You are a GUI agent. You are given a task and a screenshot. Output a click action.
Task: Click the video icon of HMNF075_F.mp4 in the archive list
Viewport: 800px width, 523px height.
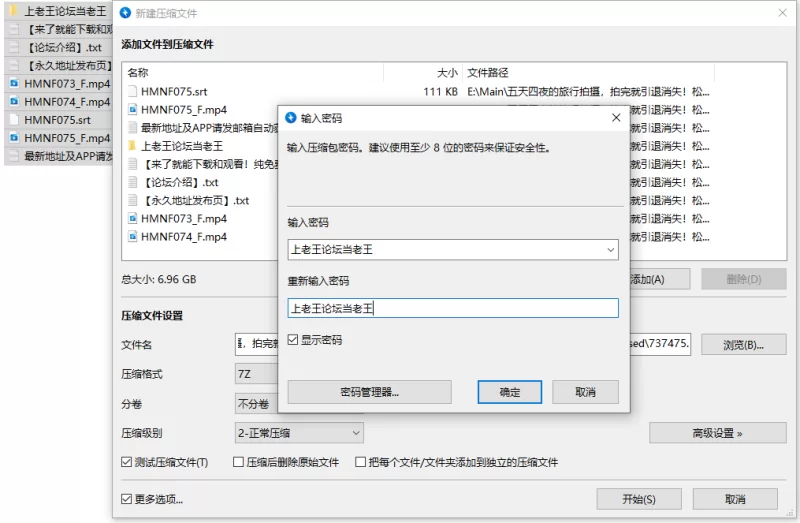(x=132, y=110)
